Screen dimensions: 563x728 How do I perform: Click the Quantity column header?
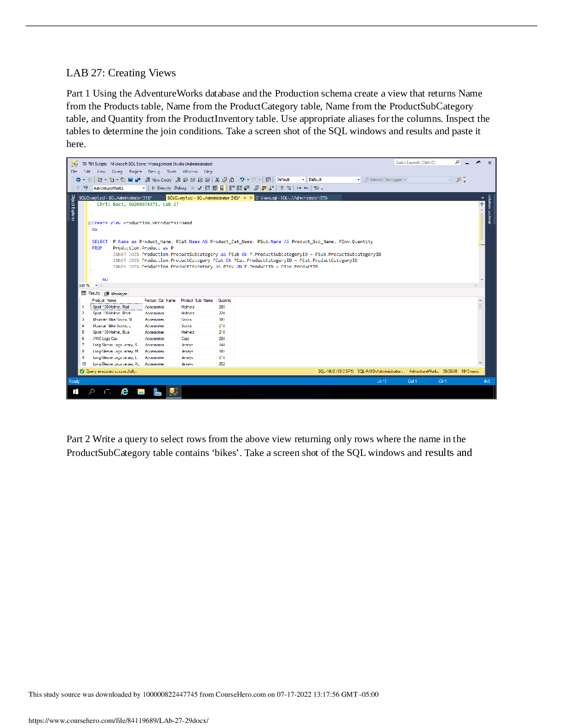(x=226, y=301)
